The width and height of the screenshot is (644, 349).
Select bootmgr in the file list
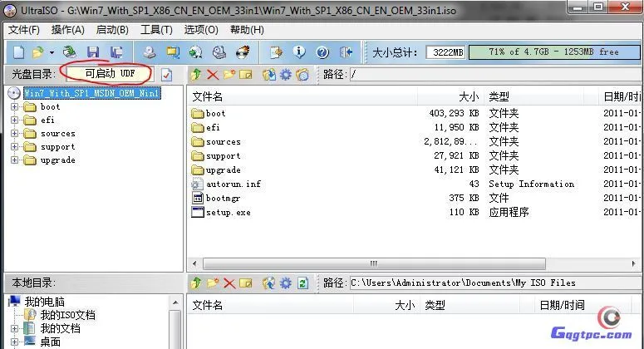click(223, 199)
